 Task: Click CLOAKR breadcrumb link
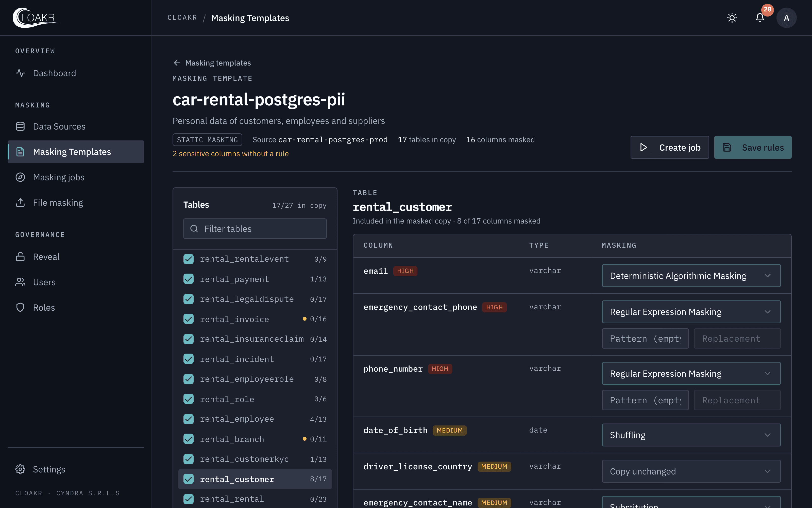(182, 18)
